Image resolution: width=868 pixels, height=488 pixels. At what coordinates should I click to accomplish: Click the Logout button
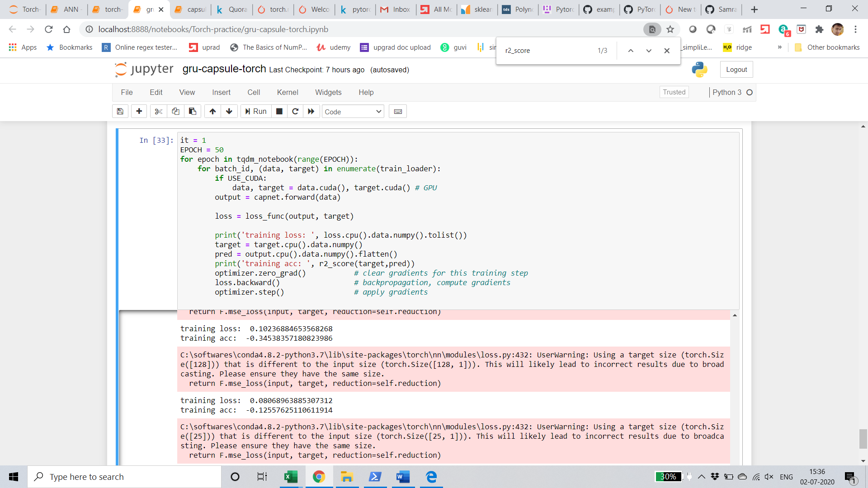[736, 70]
